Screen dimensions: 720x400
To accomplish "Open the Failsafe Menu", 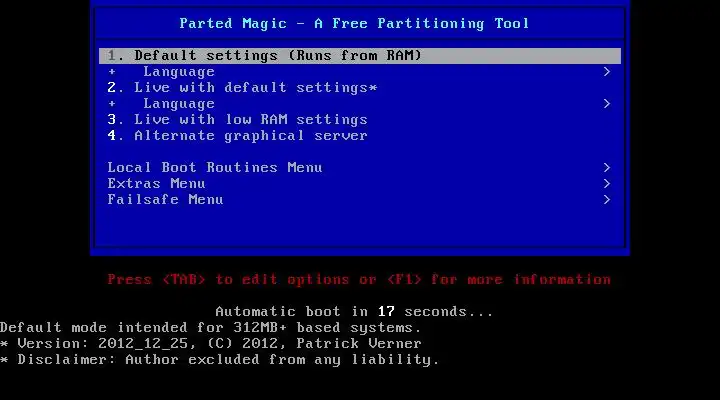I will click(x=360, y=200).
